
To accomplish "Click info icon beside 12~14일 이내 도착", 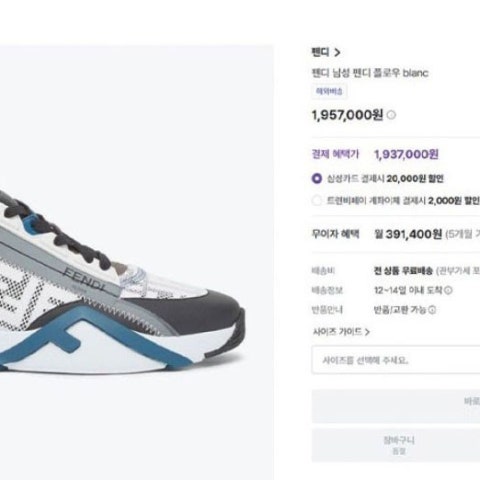I will [449, 290].
